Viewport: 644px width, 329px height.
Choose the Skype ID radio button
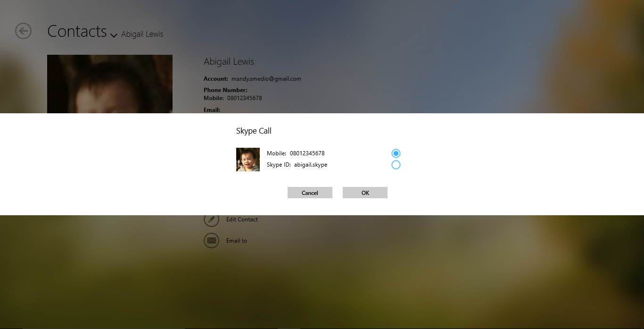pyautogui.click(x=396, y=165)
